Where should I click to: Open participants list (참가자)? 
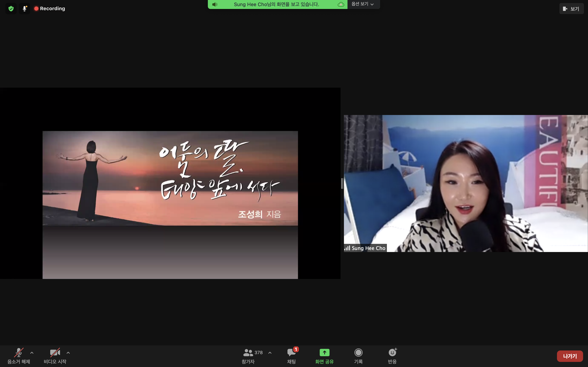[x=248, y=355]
